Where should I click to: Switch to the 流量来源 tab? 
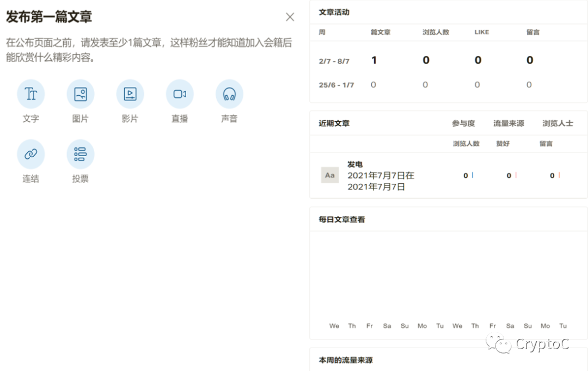509,123
